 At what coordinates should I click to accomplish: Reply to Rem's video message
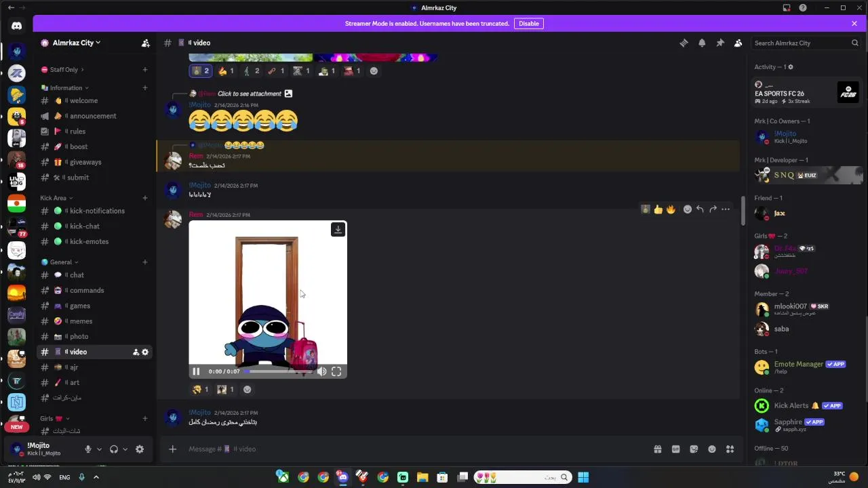point(700,209)
